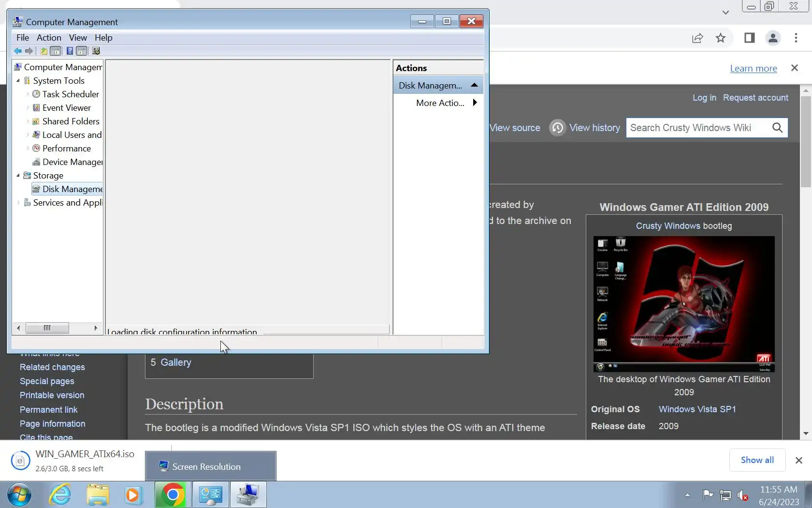Open the View menu
Viewport: 812px width, 508px height.
78,37
